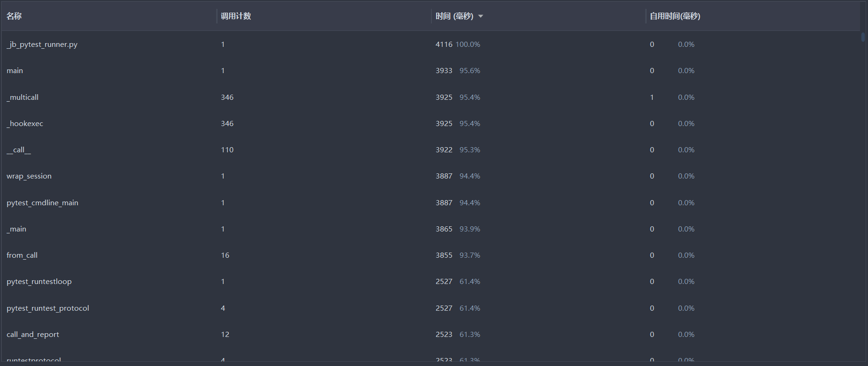Image resolution: width=868 pixels, height=366 pixels.
Task: Click the 4116 time value for _jb_pytest_runner.py
Action: [444, 45]
